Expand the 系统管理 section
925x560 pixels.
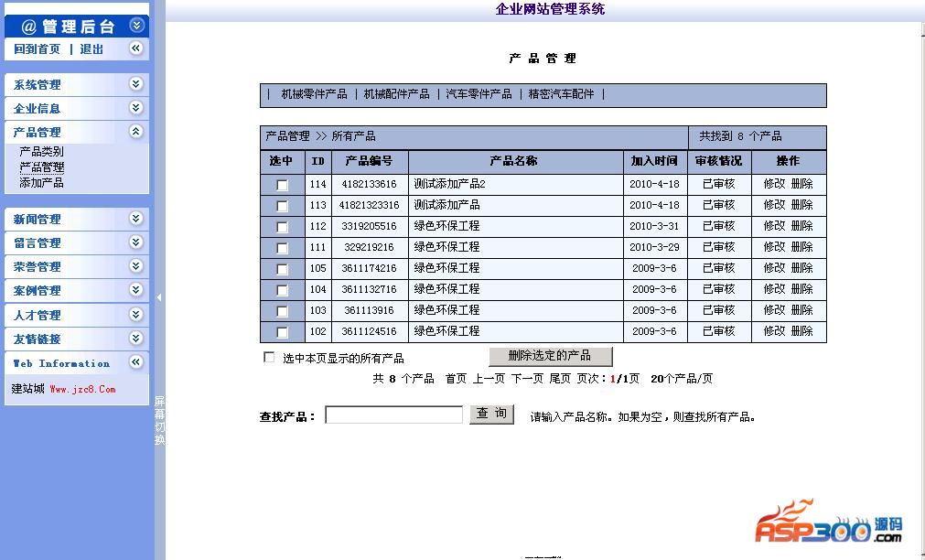pyautogui.click(x=136, y=84)
